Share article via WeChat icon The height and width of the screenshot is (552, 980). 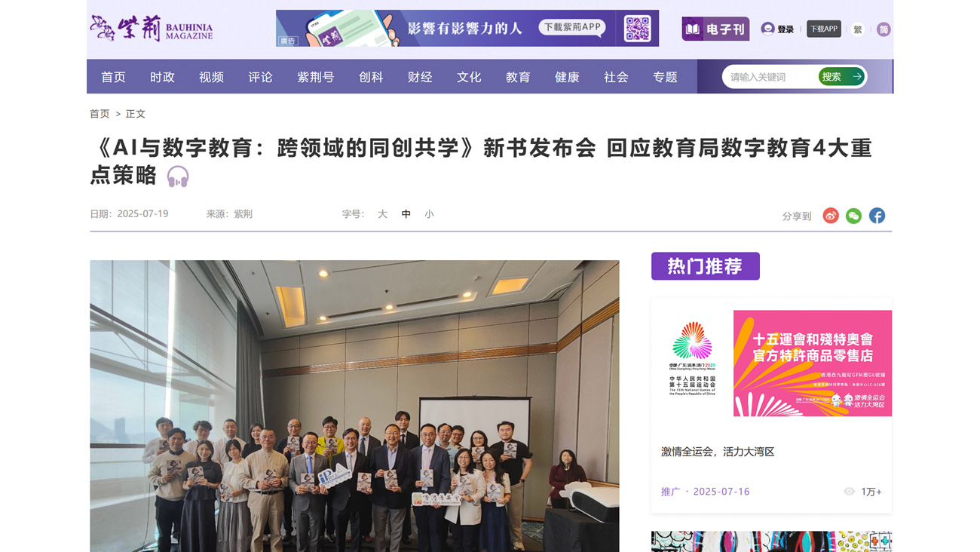(853, 216)
